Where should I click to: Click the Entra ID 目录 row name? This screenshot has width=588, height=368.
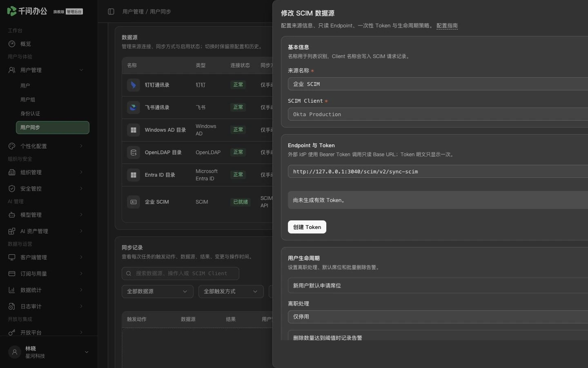click(160, 175)
